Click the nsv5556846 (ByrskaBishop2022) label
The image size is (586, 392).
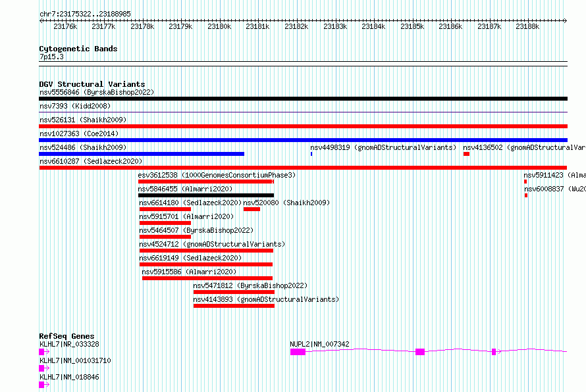pos(97,92)
